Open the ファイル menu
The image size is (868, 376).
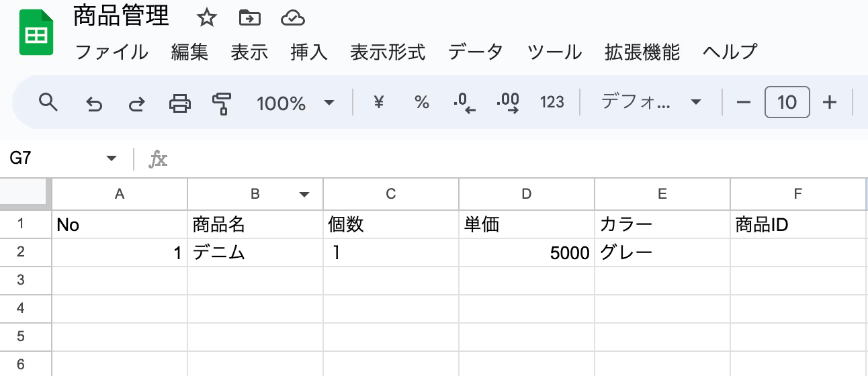click(x=112, y=52)
